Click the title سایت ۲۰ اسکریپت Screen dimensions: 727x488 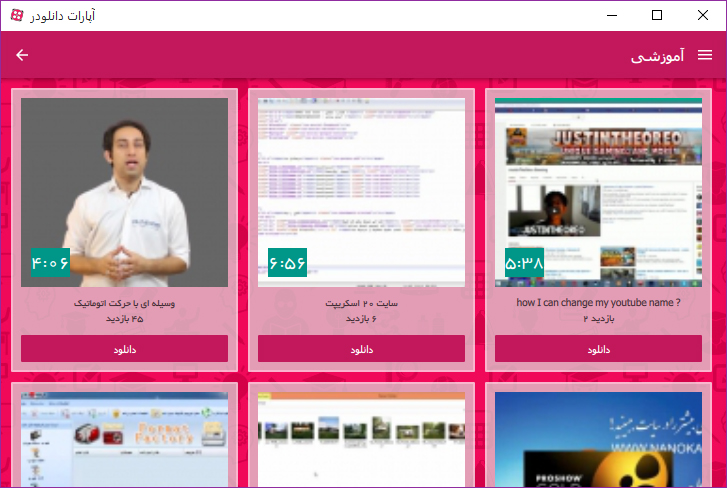coord(361,303)
